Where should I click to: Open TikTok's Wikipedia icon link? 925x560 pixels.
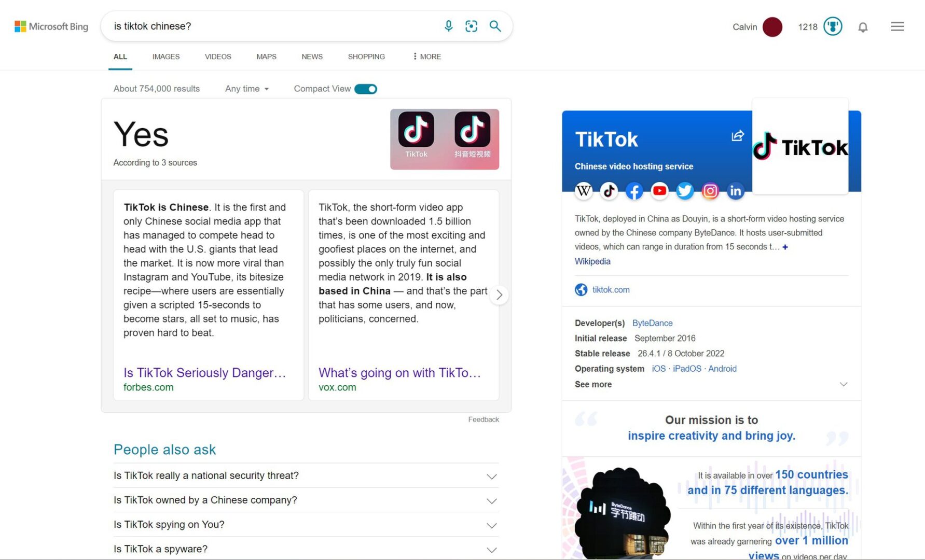coord(584,191)
